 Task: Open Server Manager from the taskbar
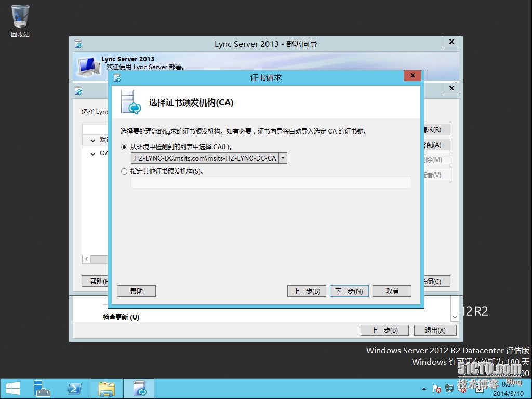42,389
